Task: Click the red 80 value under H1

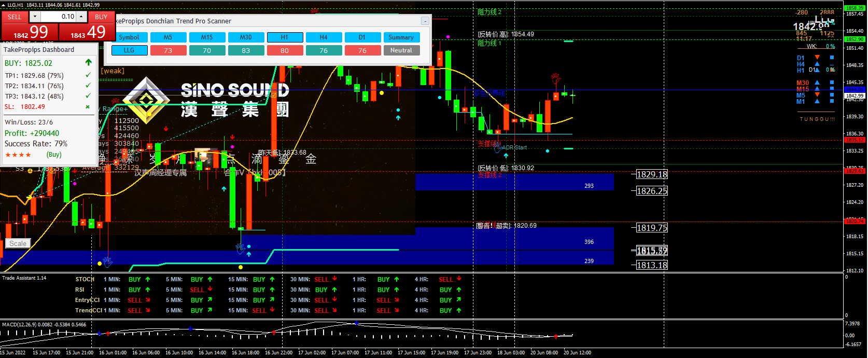Action: (285, 50)
